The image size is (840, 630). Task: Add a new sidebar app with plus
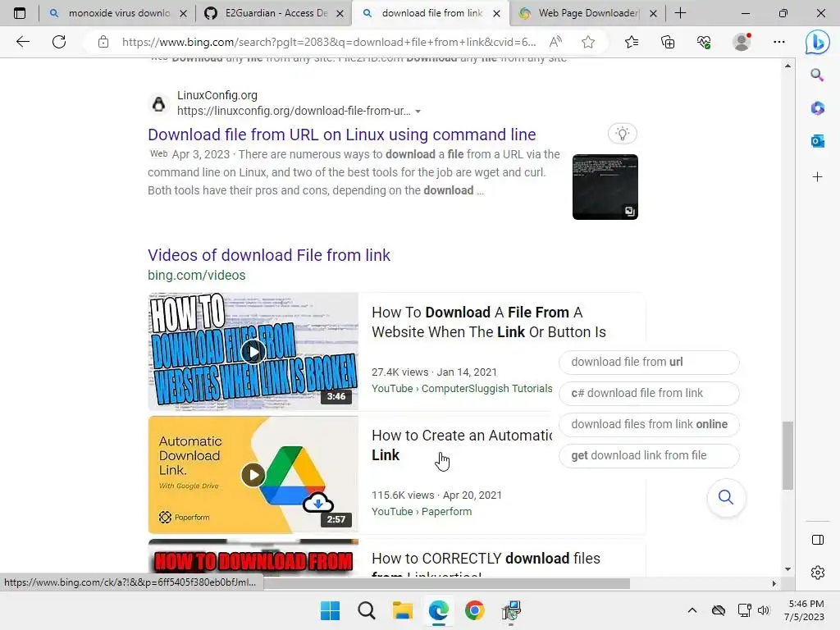coord(817,177)
